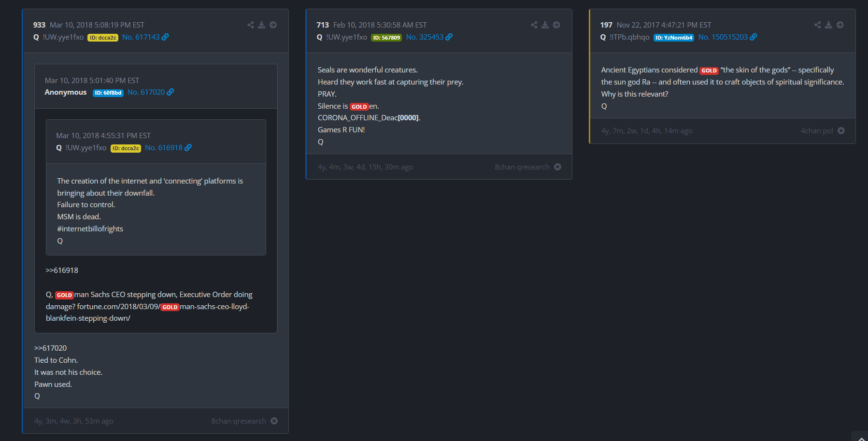Click ID badge YzNom6b4 on post 197
Screen dimensions: 868x441
click(x=674, y=37)
